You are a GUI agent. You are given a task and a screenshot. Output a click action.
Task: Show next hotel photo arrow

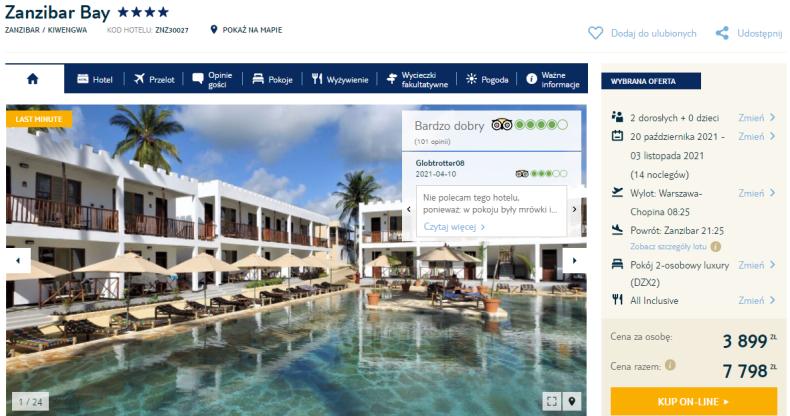coord(574,261)
